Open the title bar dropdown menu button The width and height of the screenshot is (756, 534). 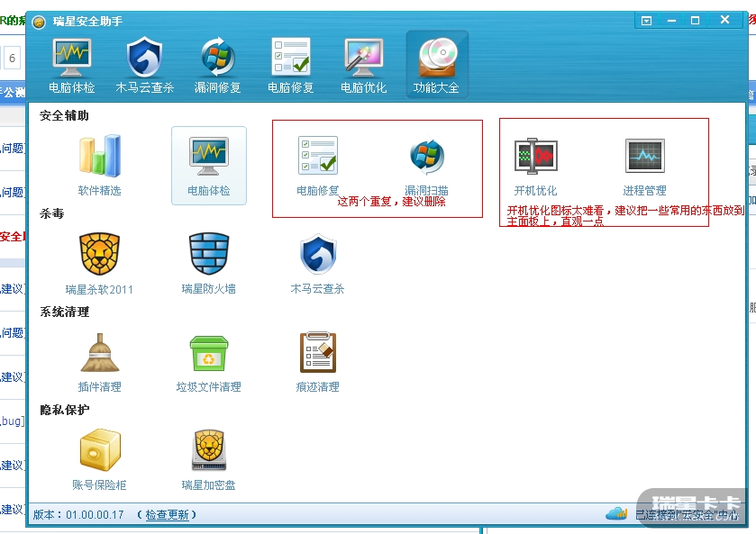(647, 21)
